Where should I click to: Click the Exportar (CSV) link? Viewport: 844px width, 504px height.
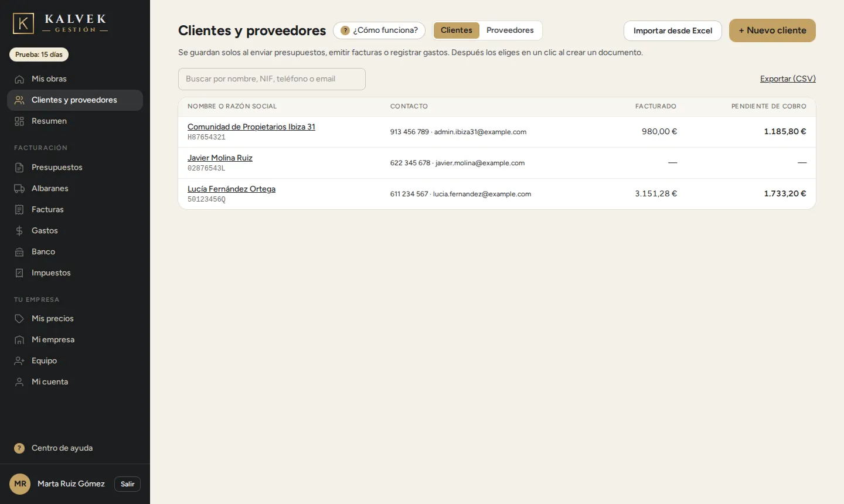coord(788,79)
